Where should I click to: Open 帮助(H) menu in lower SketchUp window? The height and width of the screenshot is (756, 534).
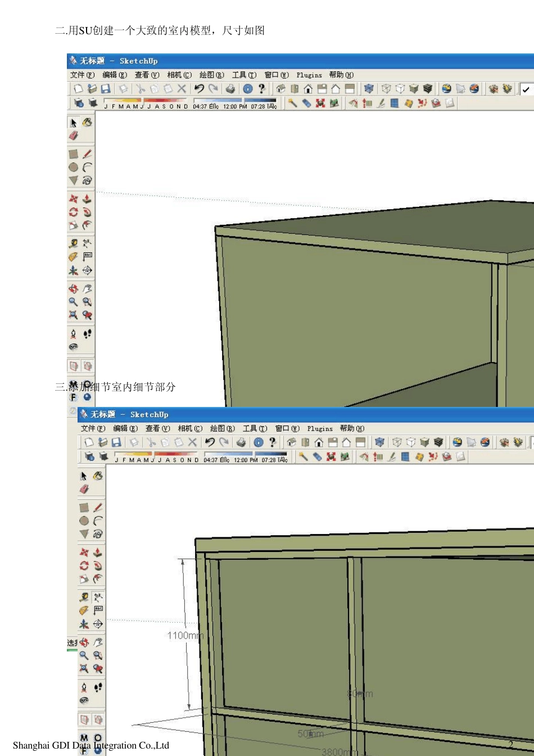tap(352, 428)
